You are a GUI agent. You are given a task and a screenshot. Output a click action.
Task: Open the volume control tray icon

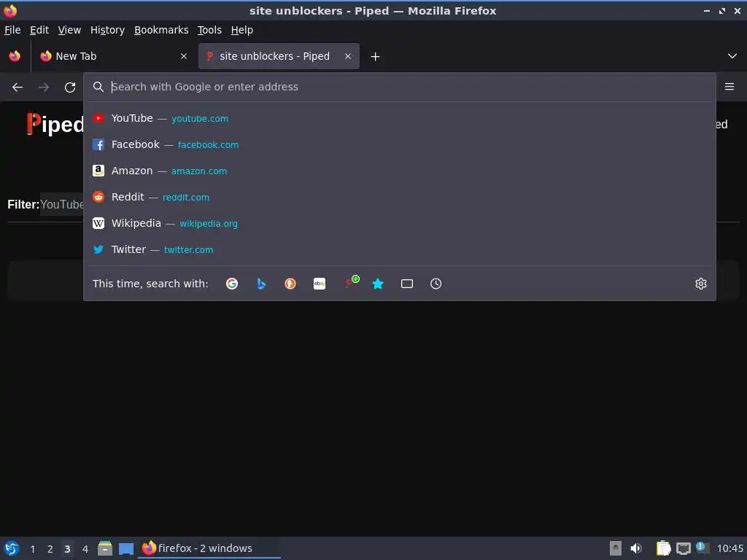coord(636,548)
